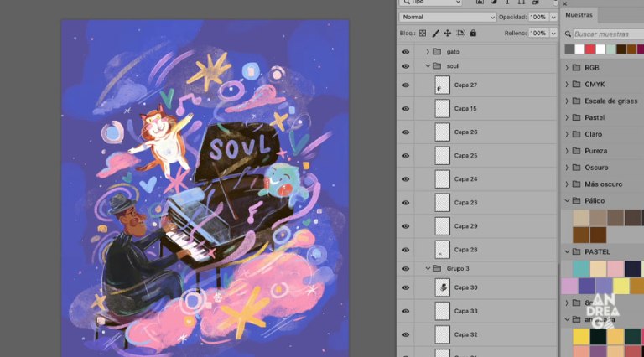Select the Grupo 3 folder icon

click(x=437, y=268)
